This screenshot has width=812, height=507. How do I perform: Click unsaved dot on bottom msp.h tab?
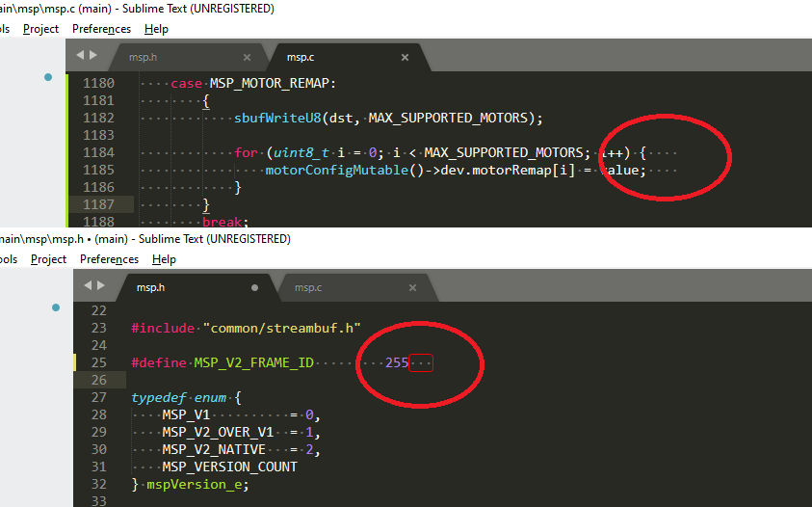pos(255,287)
